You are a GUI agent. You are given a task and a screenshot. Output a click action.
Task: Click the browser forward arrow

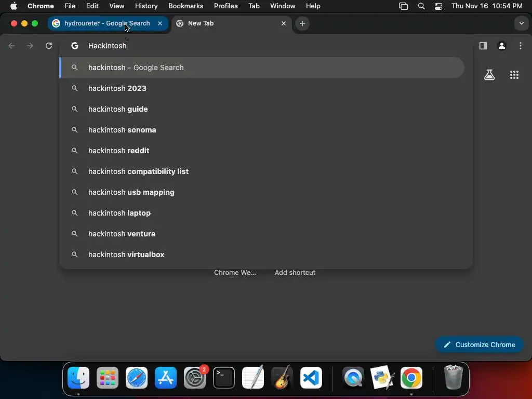(x=30, y=46)
